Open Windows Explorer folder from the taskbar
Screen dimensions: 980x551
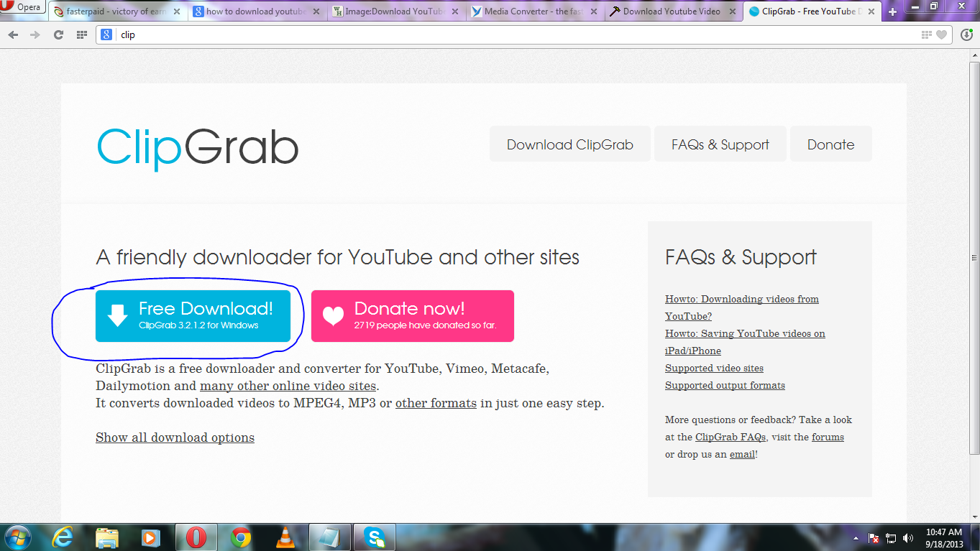coord(107,537)
